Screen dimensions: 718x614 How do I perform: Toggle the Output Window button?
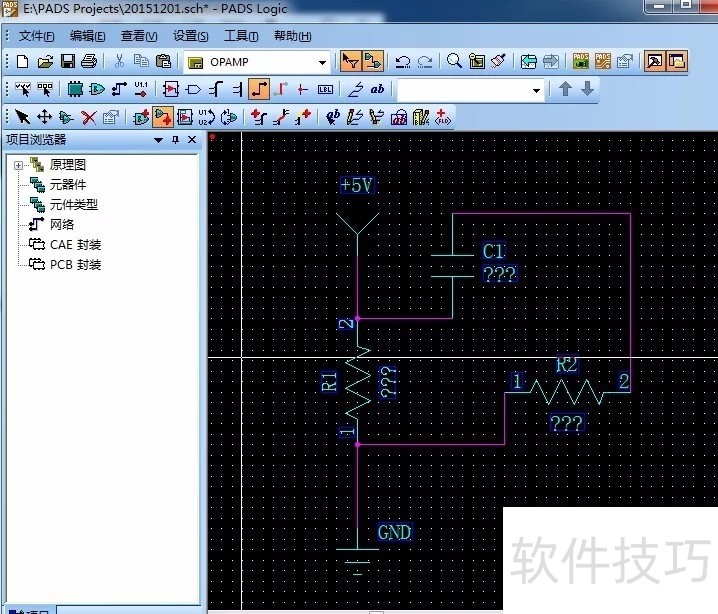click(654, 61)
